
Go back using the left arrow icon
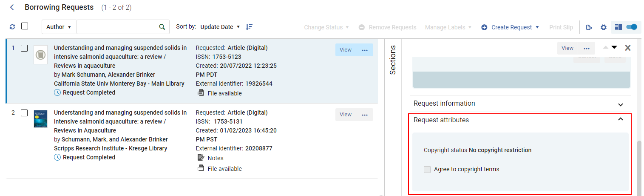click(12, 7)
